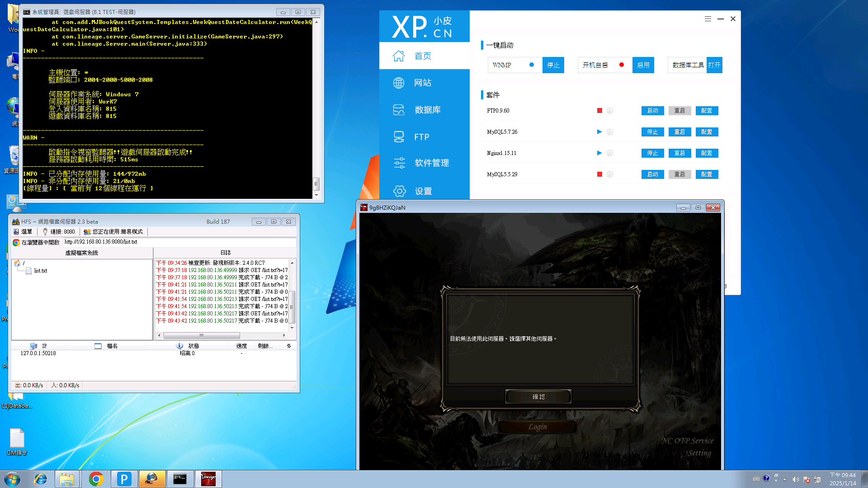
Task: Open the GM指令 desktop file icon
Action: coord(17,442)
